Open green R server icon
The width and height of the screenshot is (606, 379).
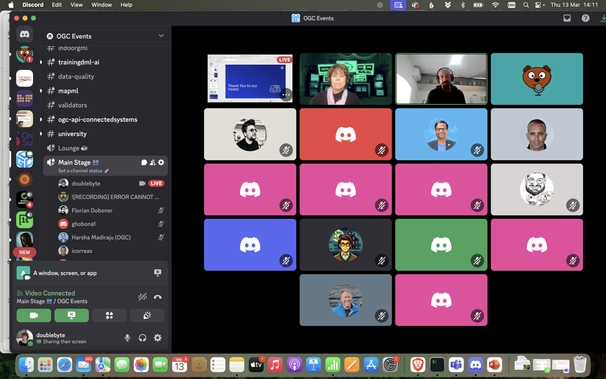[24, 220]
